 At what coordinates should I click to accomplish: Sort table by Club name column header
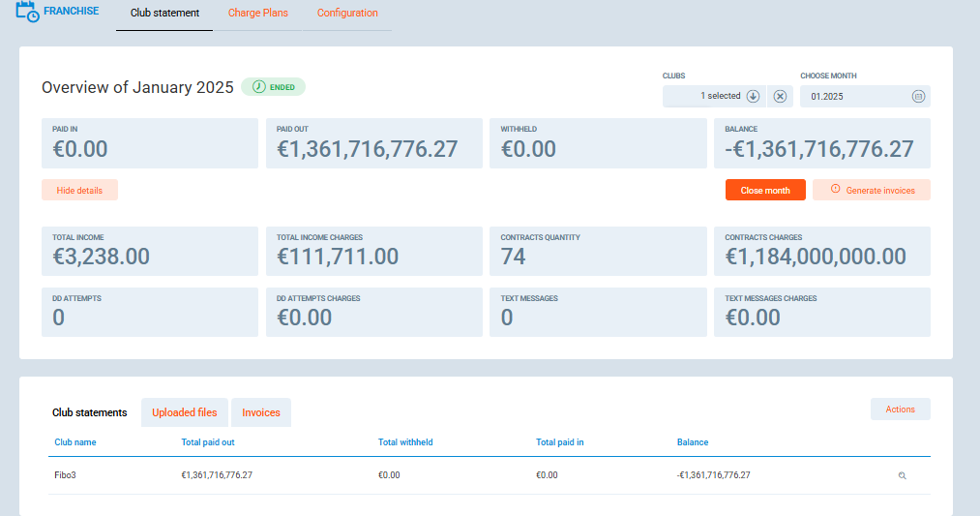tap(75, 442)
